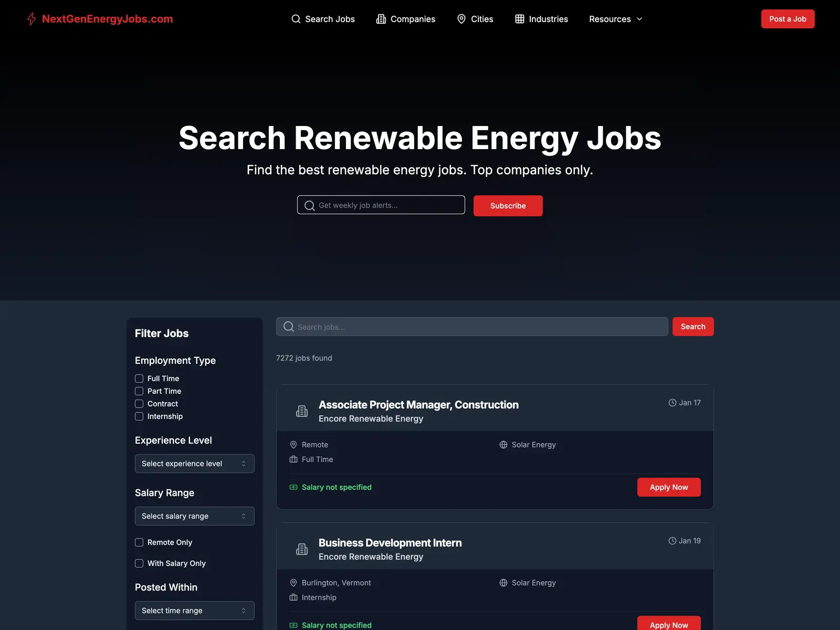Toggle the Remote Only checkbox
The image size is (840, 630).
tap(139, 542)
